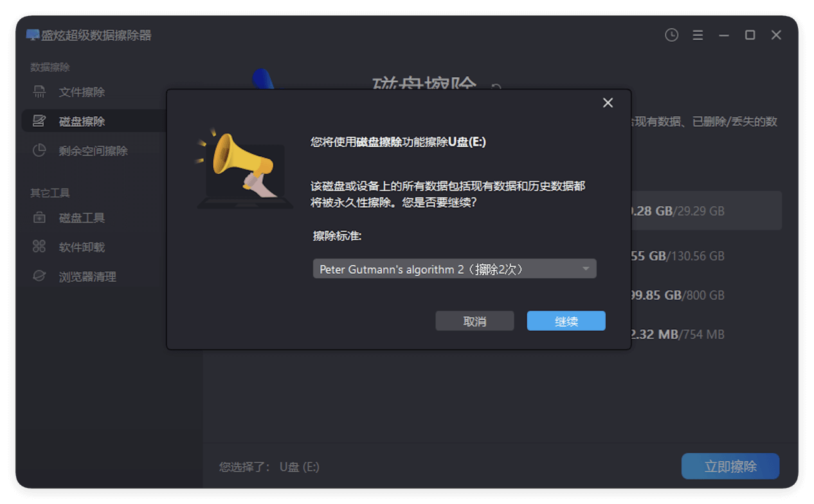Screen dimensions: 814x504
Task: Close the warning dialog with the X
Action: point(607,102)
